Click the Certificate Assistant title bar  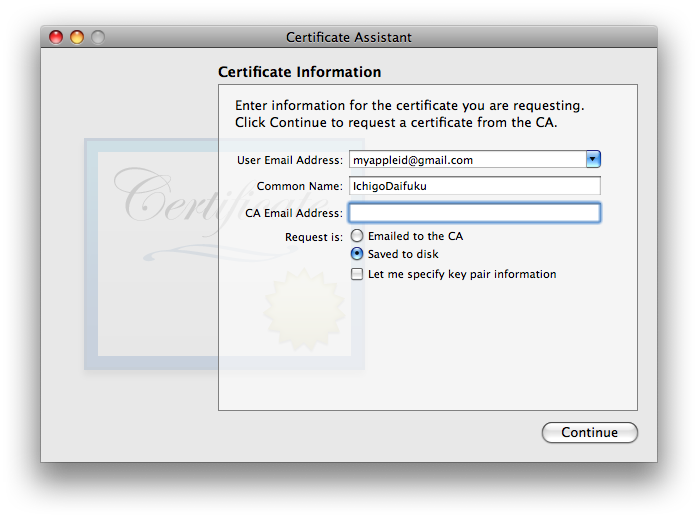(x=349, y=37)
